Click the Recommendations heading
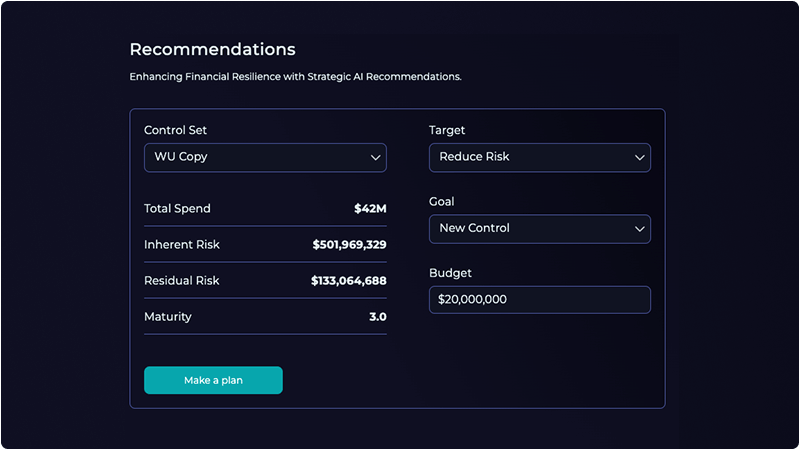The width and height of the screenshot is (800, 450). click(x=212, y=49)
